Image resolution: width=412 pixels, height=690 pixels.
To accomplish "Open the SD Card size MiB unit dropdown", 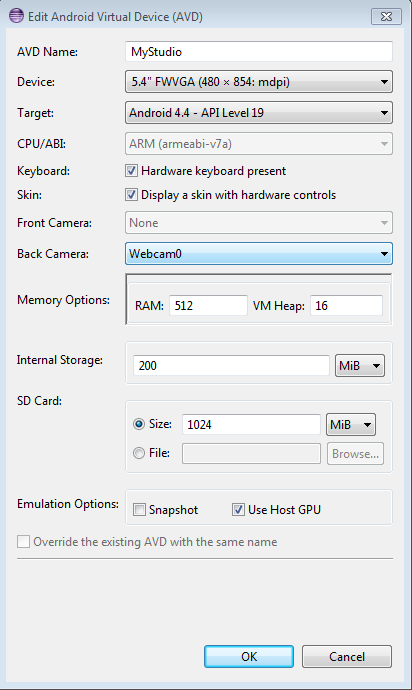I will [351, 425].
